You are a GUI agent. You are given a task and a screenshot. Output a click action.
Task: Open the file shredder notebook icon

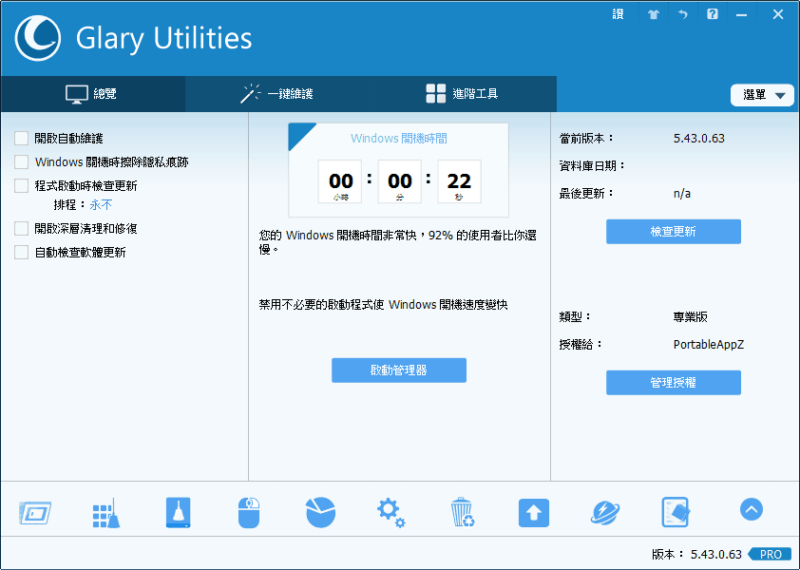coord(676,512)
